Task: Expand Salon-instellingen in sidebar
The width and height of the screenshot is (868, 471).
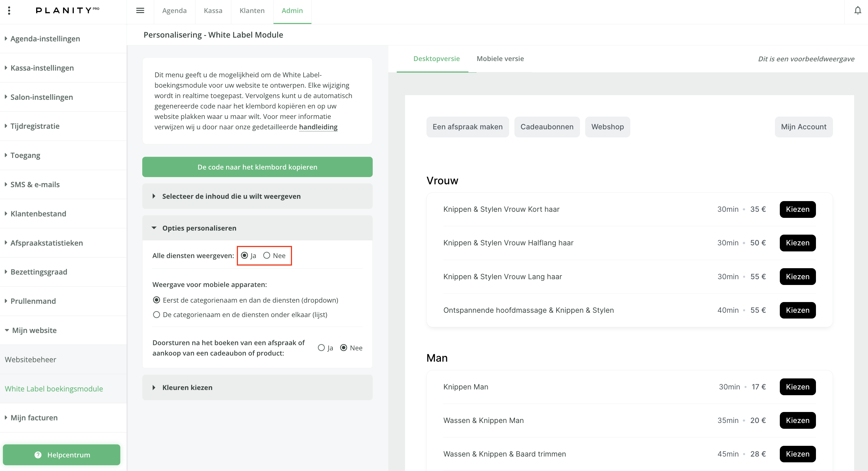Action: tap(63, 97)
